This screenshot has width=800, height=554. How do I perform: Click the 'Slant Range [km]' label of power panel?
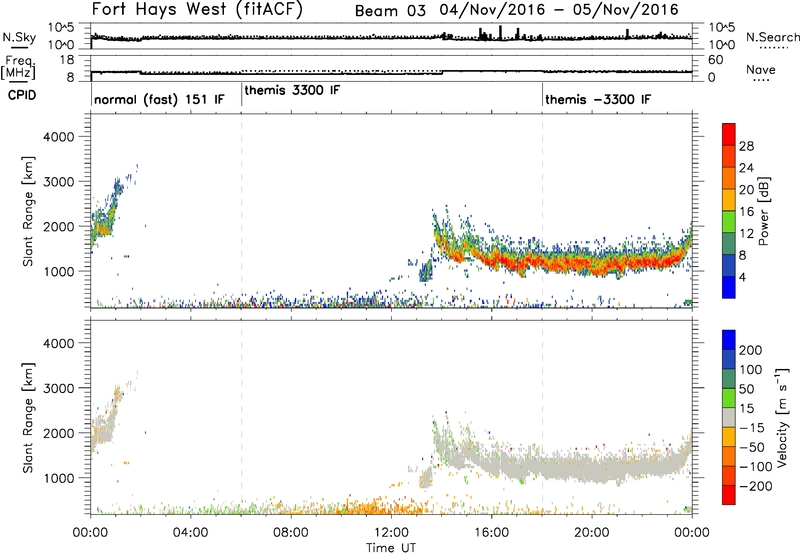pos(28,211)
